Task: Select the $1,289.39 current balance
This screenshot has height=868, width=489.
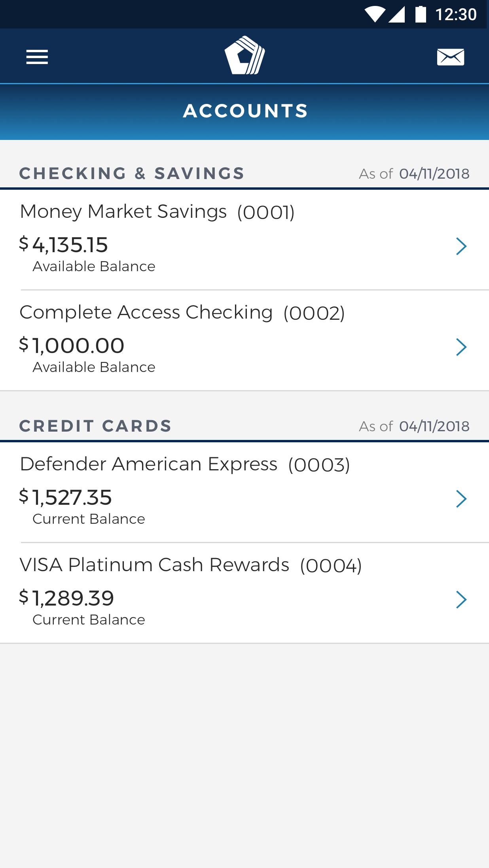Action: 66,598
